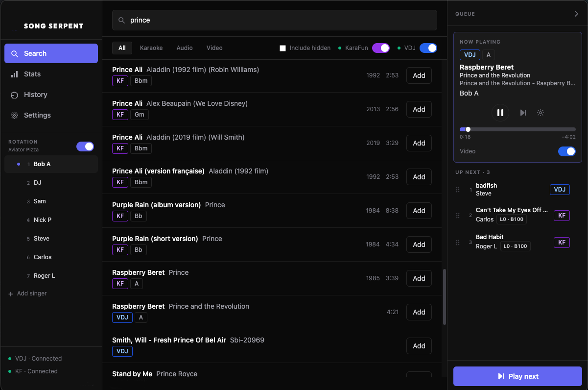588x390 pixels.
Task: Add Prince Ali by Alex Beaupain
Action: pyautogui.click(x=419, y=109)
